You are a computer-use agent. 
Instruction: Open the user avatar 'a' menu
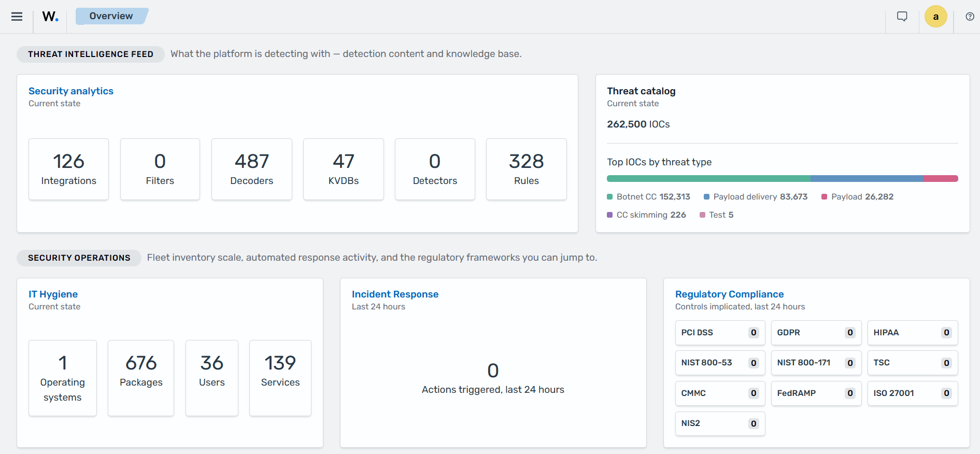(936, 17)
